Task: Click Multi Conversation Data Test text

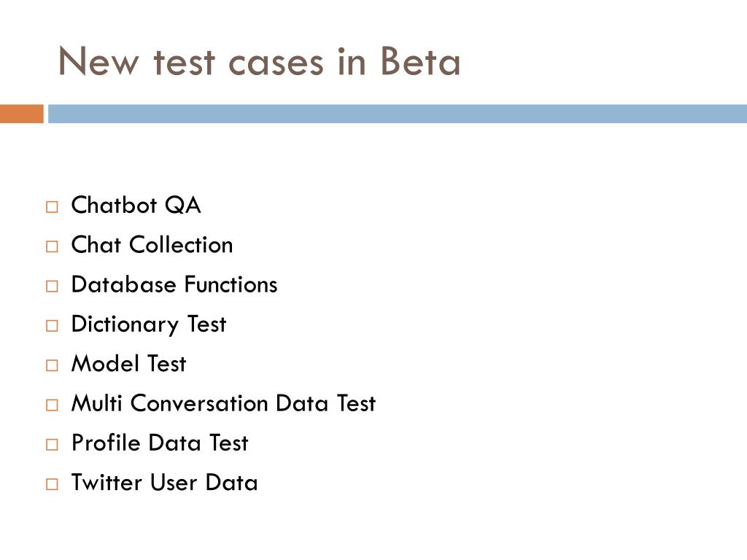Action: point(223,402)
